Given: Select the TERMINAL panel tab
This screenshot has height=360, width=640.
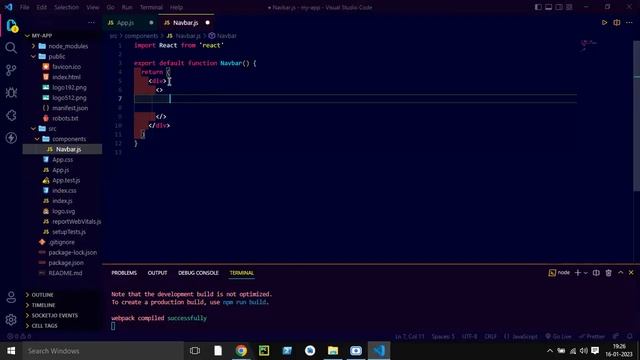Looking at the screenshot, I should coord(242,273).
